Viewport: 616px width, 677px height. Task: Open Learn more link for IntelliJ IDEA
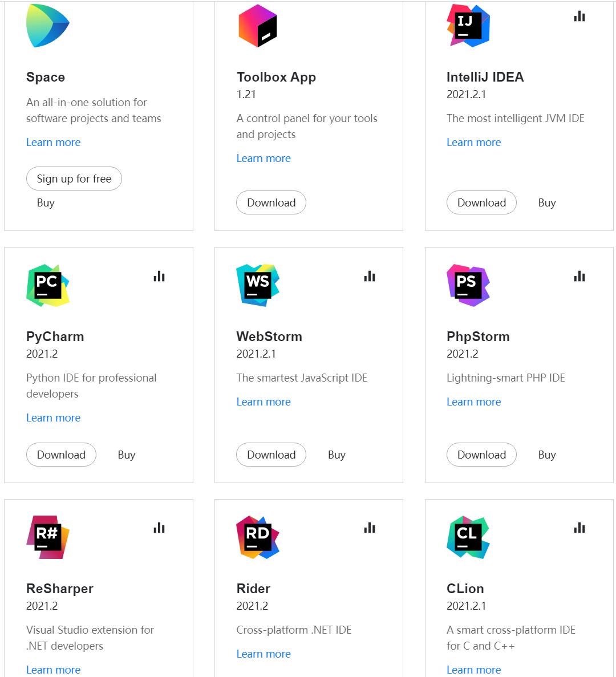click(x=474, y=143)
